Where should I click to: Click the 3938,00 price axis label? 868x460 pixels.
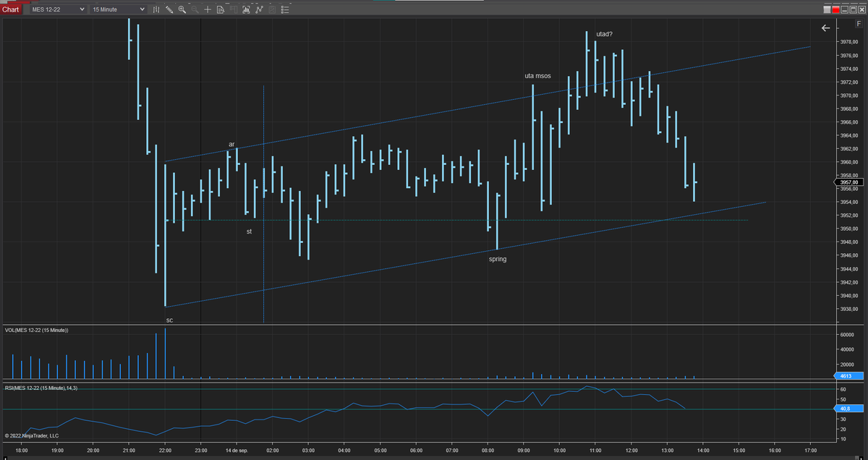pyautogui.click(x=851, y=309)
